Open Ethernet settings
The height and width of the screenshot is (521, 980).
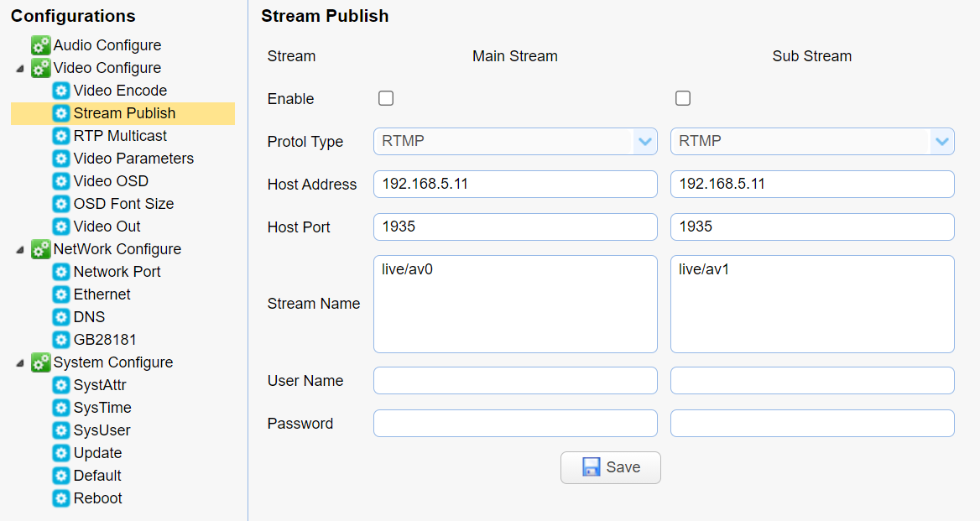point(102,294)
